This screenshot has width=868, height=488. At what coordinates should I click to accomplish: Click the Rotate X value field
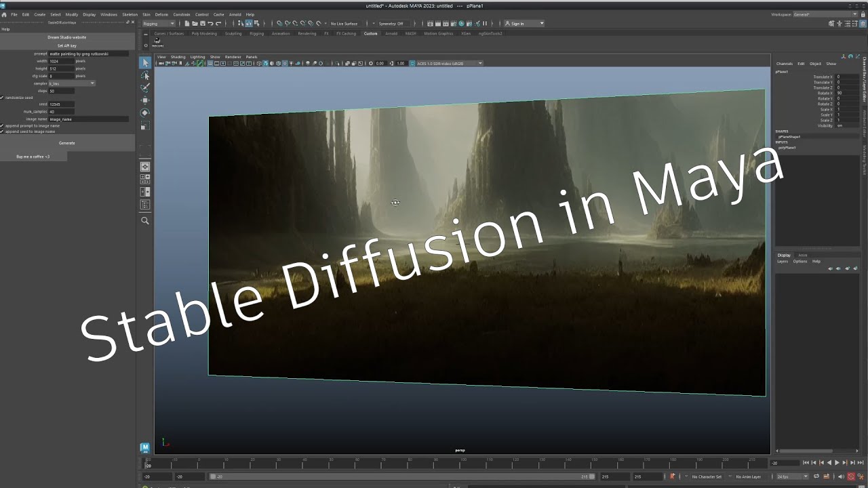point(847,93)
